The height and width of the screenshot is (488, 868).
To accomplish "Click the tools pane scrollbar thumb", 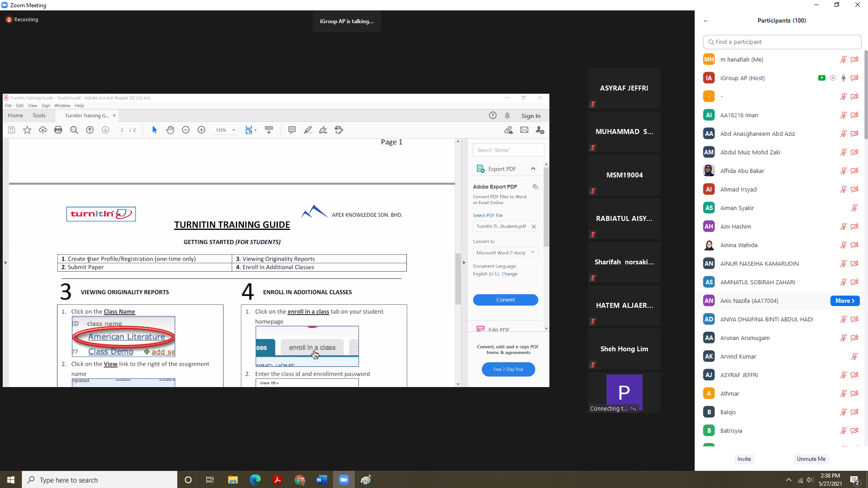I will (x=546, y=207).
